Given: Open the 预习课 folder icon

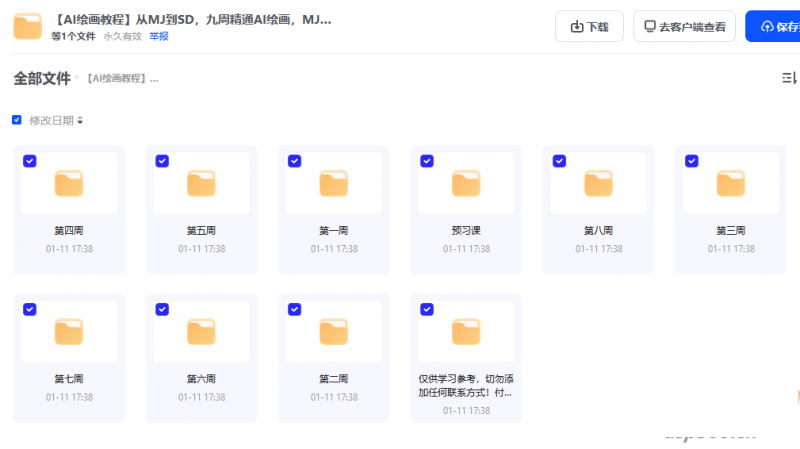Looking at the screenshot, I should coord(466,184).
